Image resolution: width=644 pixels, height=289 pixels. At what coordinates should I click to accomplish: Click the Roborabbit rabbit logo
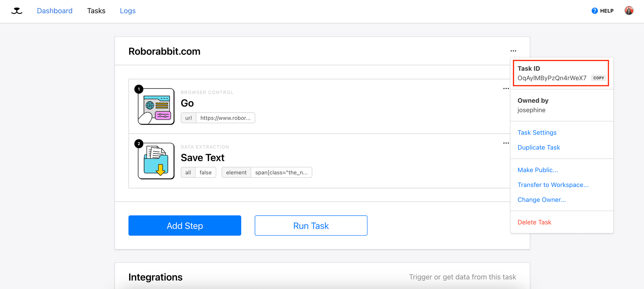16,11
